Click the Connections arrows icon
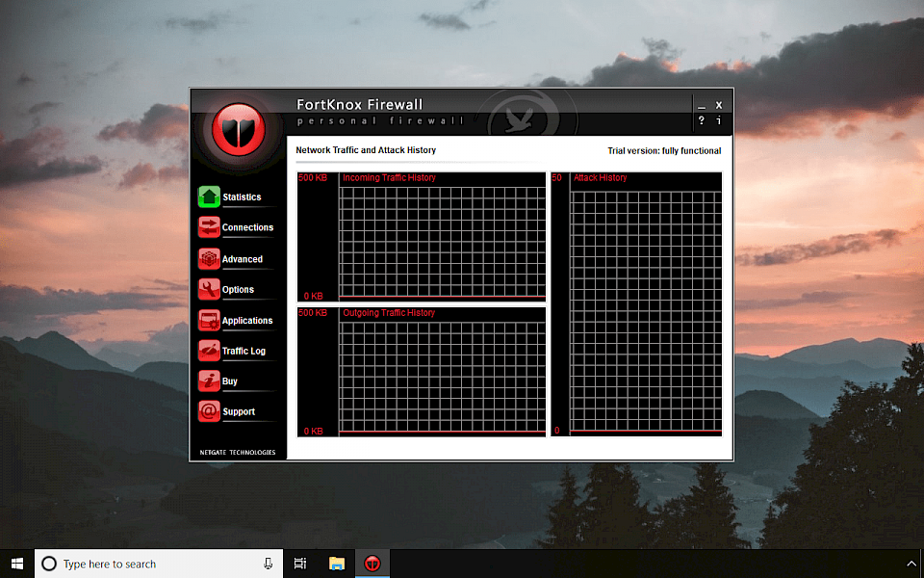Viewport: 924px width, 578px height. (209, 227)
